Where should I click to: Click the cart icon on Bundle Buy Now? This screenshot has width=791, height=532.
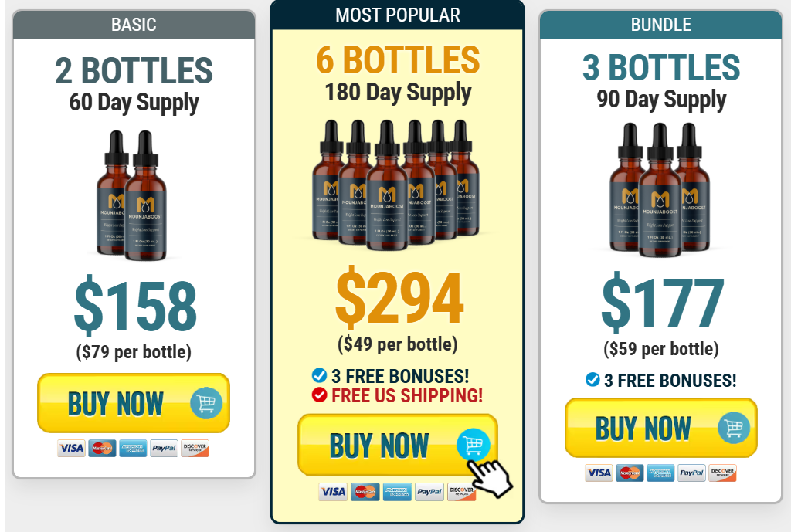click(734, 428)
